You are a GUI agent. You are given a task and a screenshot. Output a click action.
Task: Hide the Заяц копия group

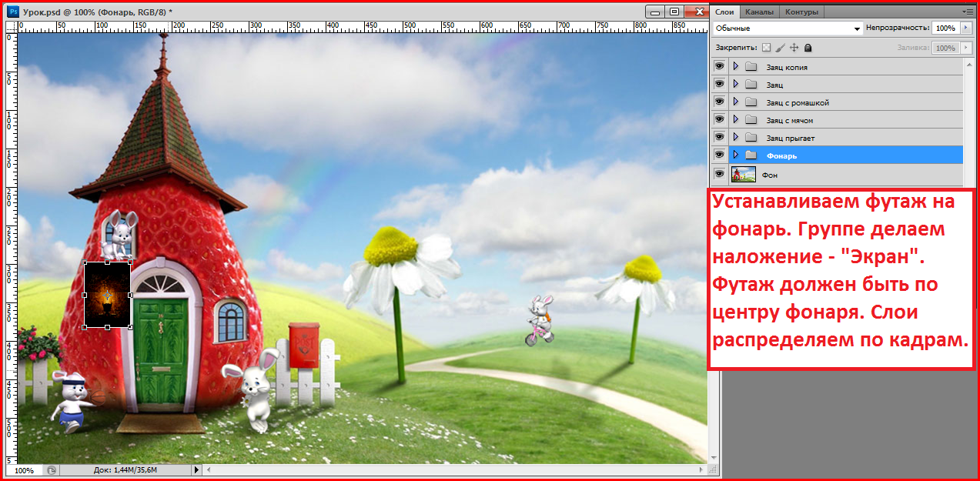(719, 67)
